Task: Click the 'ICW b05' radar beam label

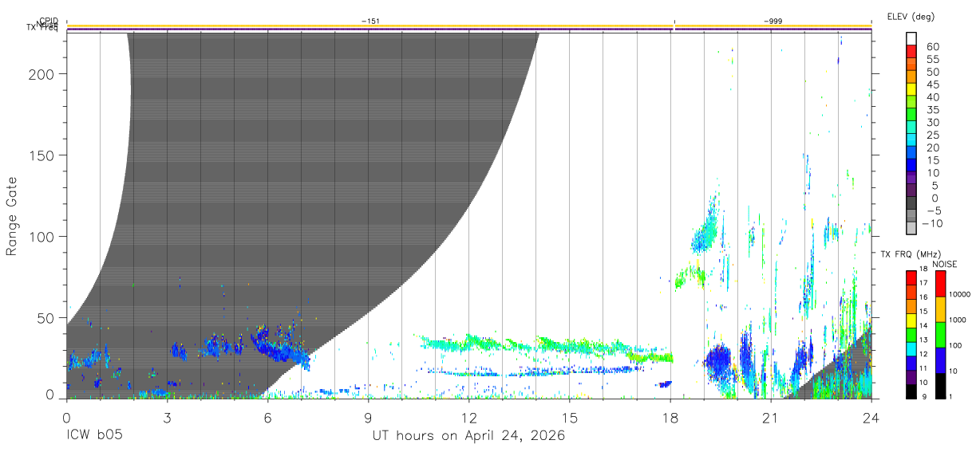Action: click(94, 436)
